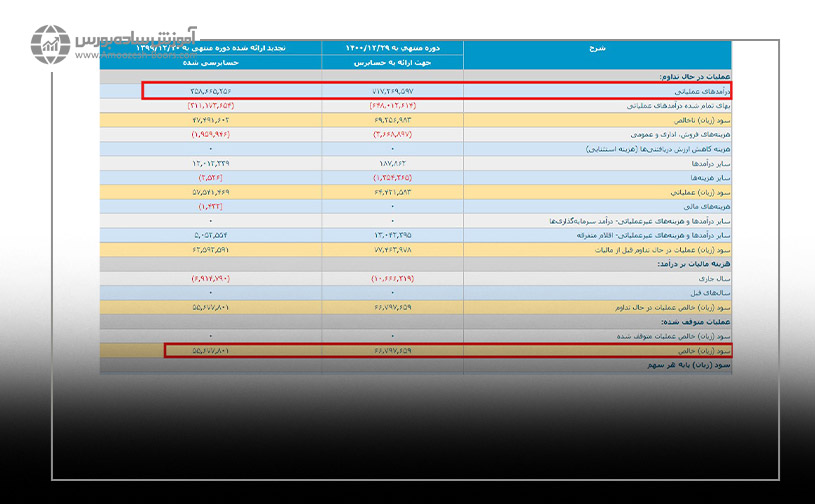Click the 1400/12/29 period column header

393,47
